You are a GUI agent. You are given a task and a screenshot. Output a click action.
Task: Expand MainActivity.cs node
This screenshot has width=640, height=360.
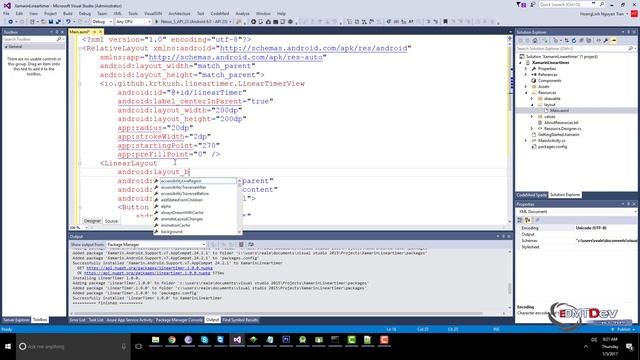point(526,141)
